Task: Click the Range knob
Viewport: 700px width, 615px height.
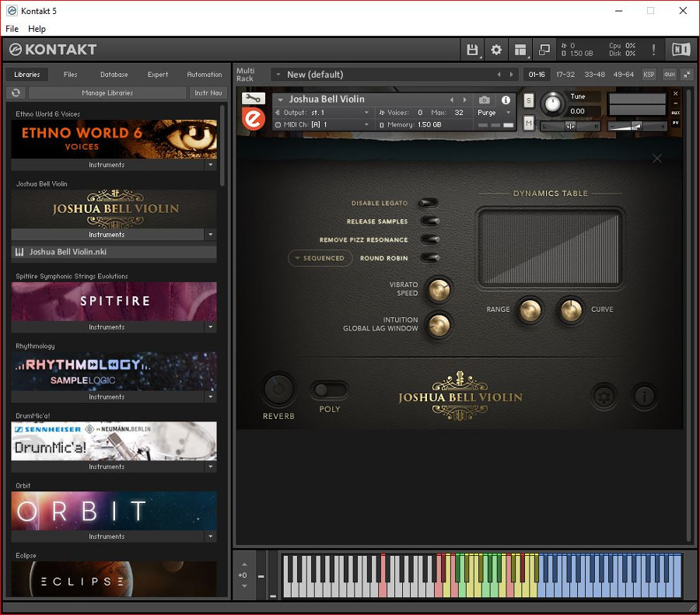Action: (x=530, y=309)
